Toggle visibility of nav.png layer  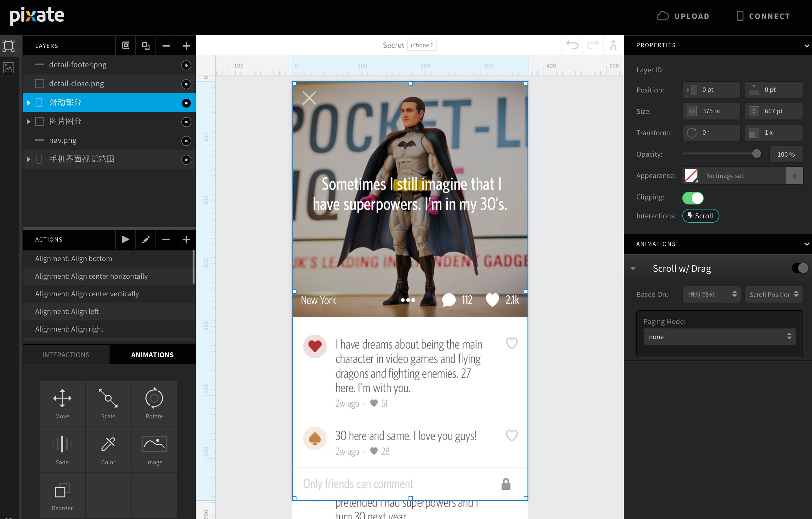click(186, 141)
